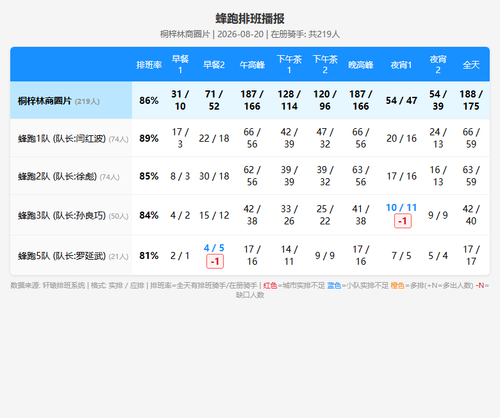500x418 pixels.
Task: Click 蜂跑2队's 30 / 18 早餐2 cell
Action: (x=214, y=176)
